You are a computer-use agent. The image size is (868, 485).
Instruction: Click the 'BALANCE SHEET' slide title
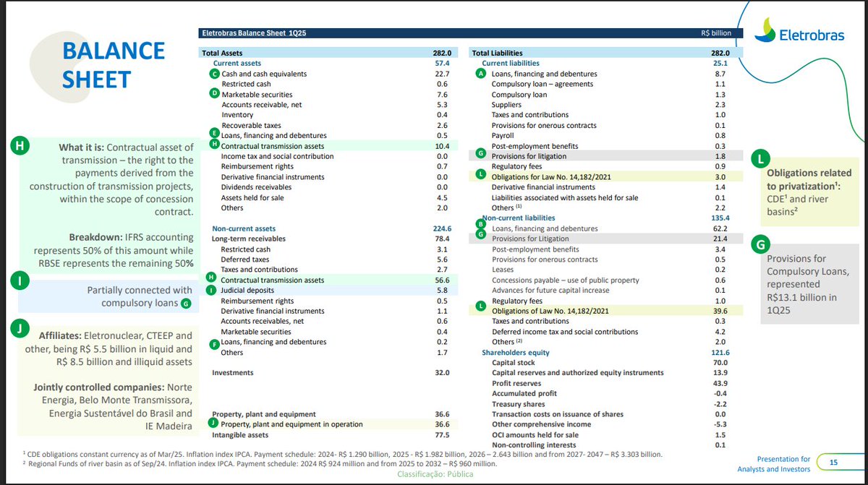[114, 64]
